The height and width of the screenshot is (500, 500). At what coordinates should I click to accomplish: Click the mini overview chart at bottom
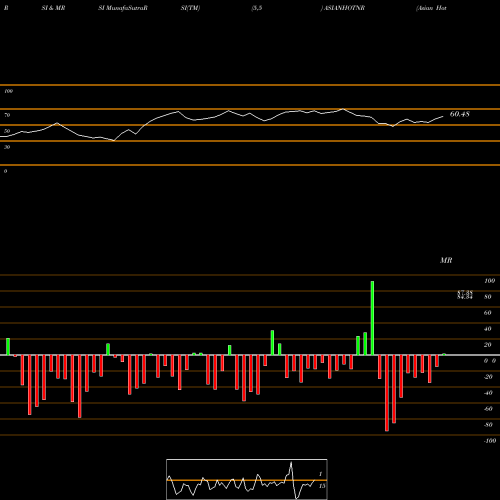click(247, 479)
